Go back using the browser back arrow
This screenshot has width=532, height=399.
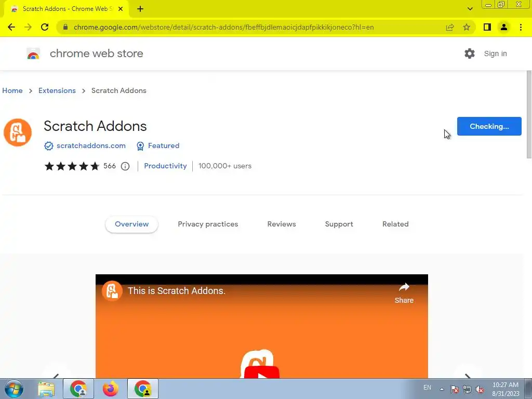pos(11,27)
